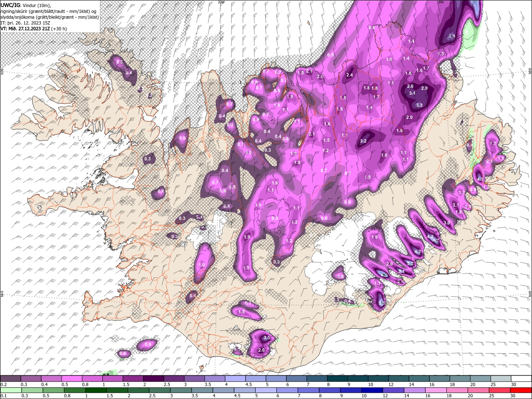The width and height of the screenshot is (532, 399).
Task: Pick the dark purple snow swatch between 2 and 2.5
Action: [x=153, y=379]
